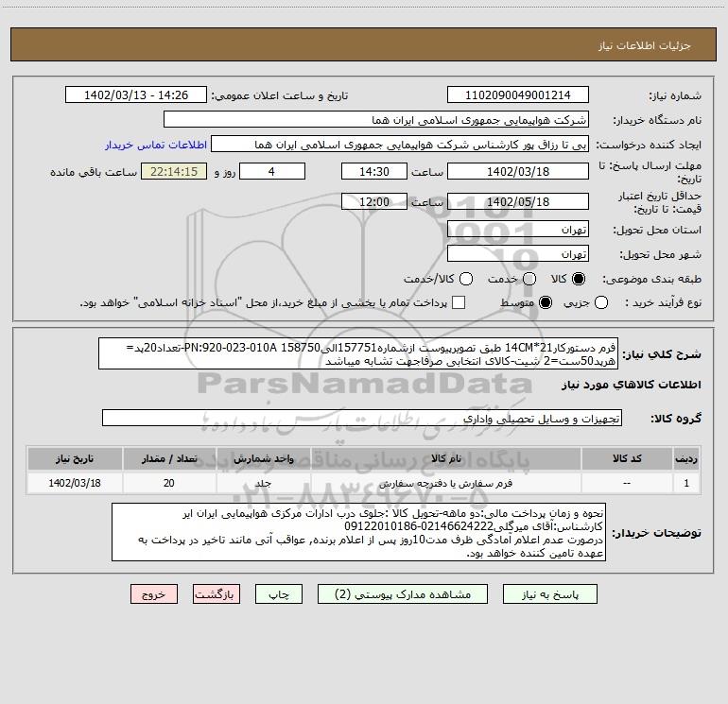Click the پاسخ به نیاز button

coord(549,594)
